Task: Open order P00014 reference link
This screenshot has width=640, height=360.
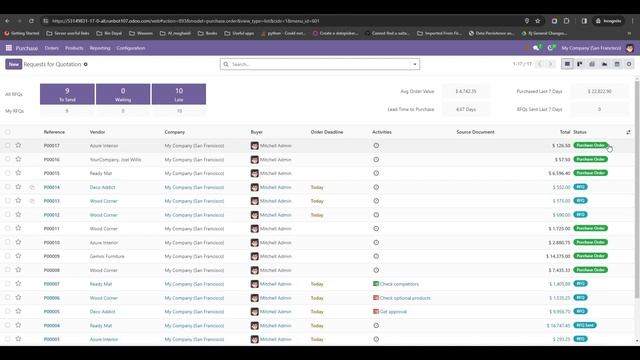Action: pos(52,187)
